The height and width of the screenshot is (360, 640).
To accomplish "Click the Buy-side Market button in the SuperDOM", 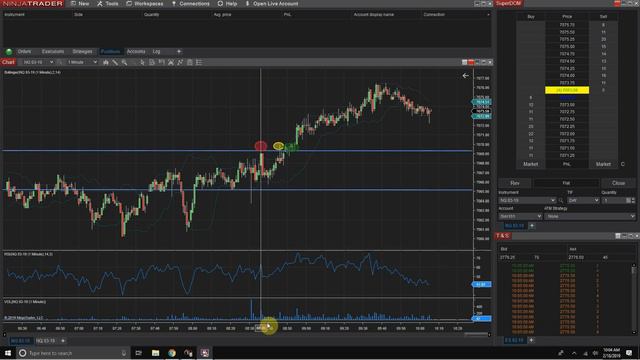I will tap(531, 164).
